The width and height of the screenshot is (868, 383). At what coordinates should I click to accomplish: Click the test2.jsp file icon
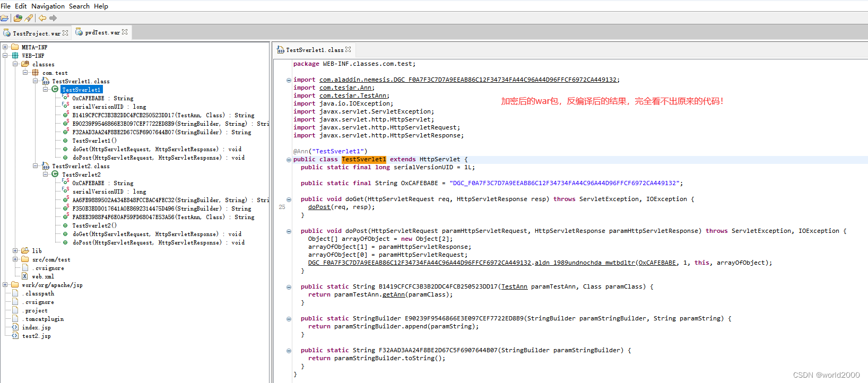pyautogui.click(x=15, y=336)
